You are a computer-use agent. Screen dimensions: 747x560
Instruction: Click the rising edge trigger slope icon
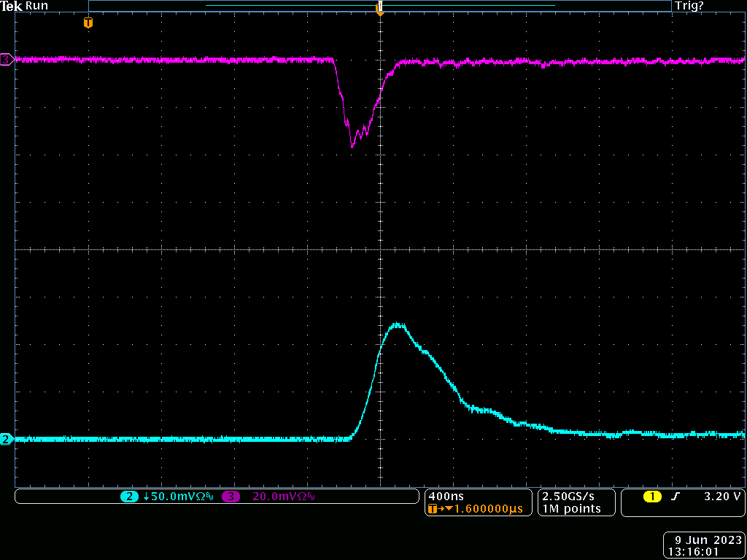[676, 497]
